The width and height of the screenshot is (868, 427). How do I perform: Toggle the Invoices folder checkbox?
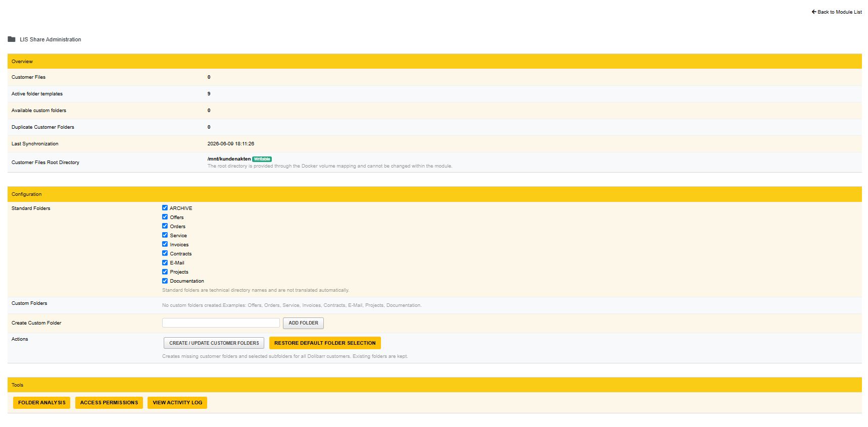click(165, 244)
